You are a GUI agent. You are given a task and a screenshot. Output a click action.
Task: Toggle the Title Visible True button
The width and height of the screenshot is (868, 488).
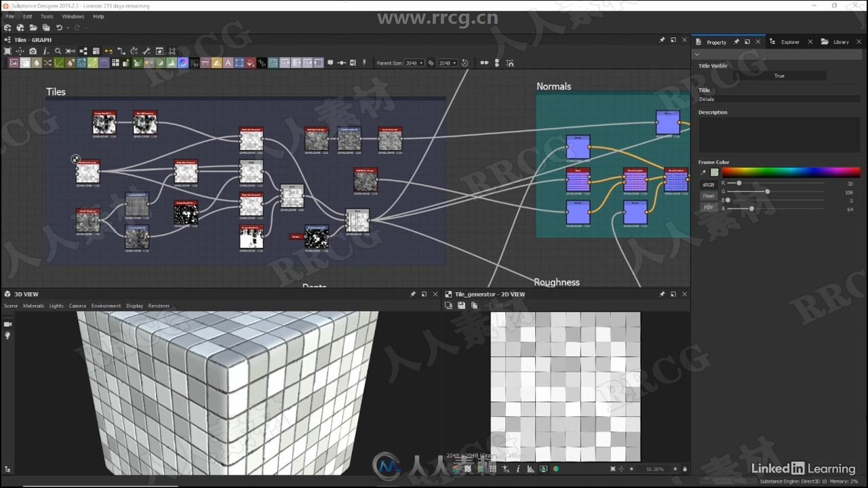point(779,76)
